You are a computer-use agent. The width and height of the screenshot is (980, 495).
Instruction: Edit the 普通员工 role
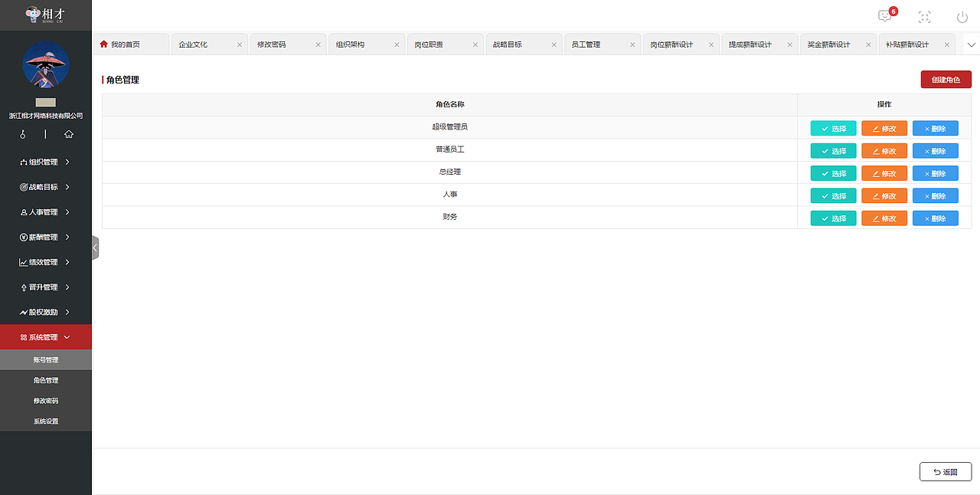coord(884,151)
